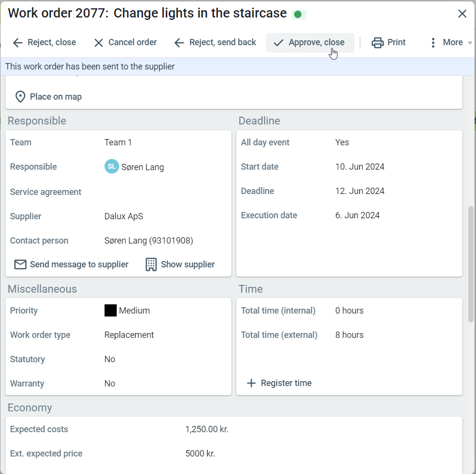Click Søren Lang's SL avatar

point(111,167)
